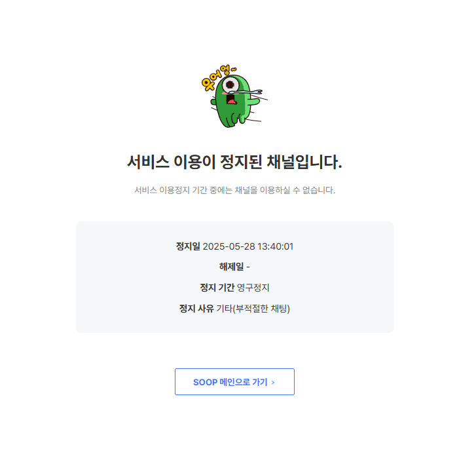The image size is (476, 462).
Task: Click the right arrow chevron in the SOOP button
Action: (x=273, y=383)
